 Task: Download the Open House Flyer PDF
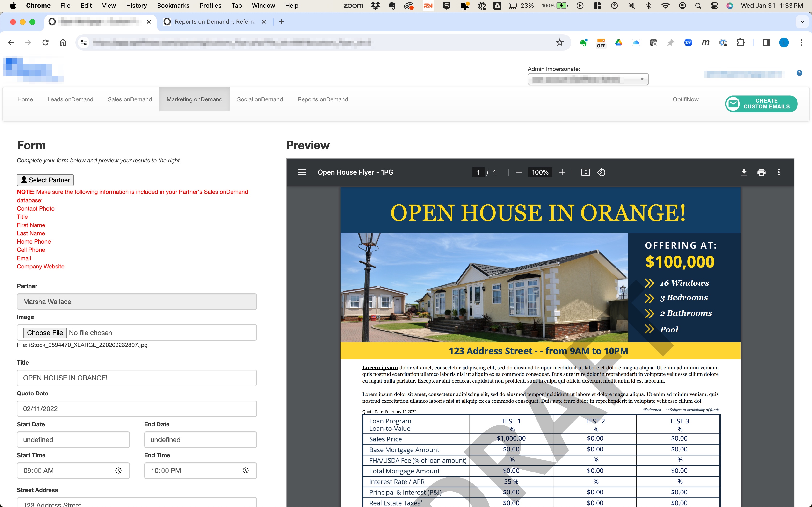coord(744,172)
